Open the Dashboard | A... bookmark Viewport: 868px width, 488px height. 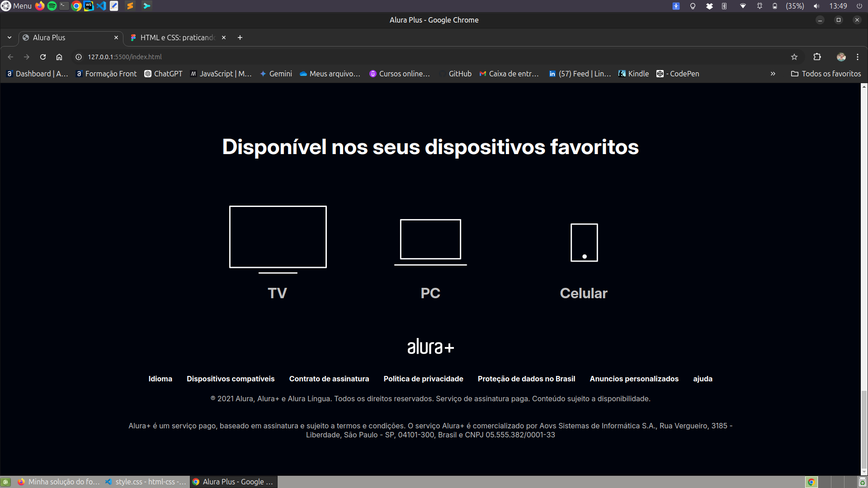click(38, 74)
